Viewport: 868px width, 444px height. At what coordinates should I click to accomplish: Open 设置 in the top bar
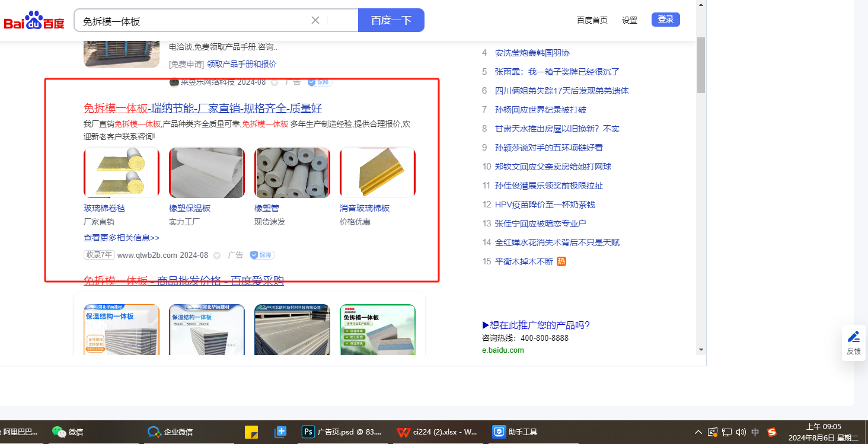630,20
